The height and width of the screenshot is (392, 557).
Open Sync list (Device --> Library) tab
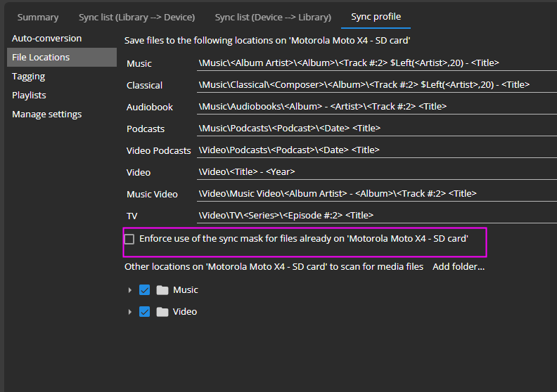pyautogui.click(x=273, y=17)
